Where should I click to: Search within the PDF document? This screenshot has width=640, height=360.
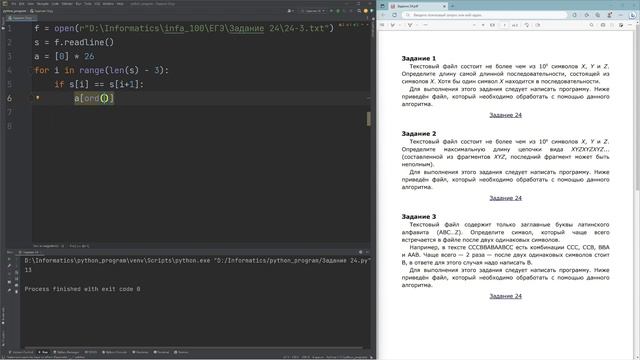tap(591, 25)
